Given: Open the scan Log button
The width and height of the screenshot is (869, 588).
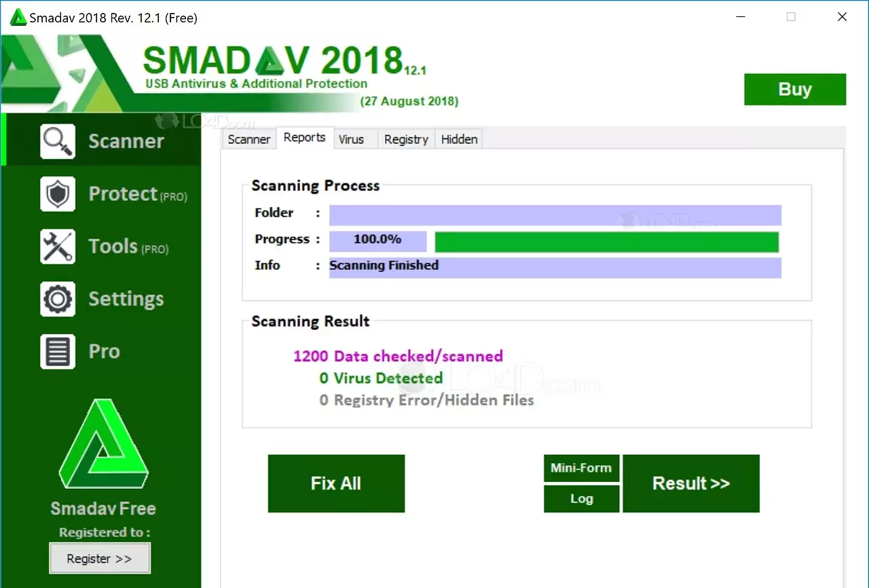Looking at the screenshot, I should (x=581, y=499).
